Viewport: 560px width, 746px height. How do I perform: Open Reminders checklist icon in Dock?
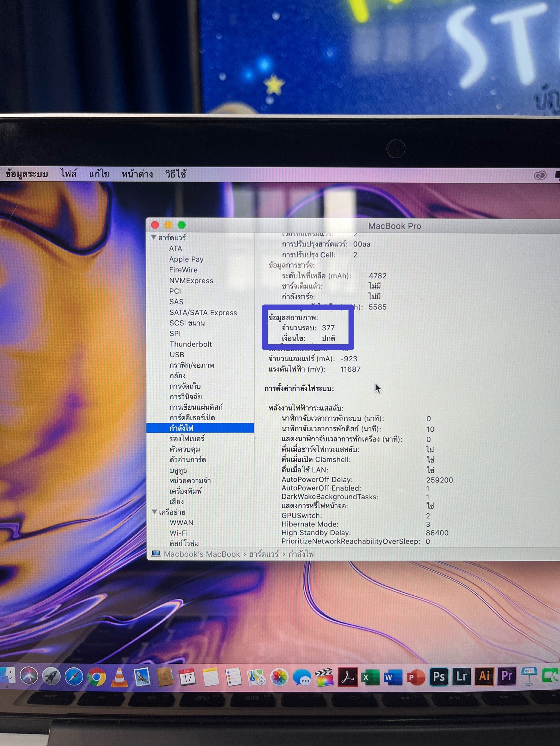[234, 677]
